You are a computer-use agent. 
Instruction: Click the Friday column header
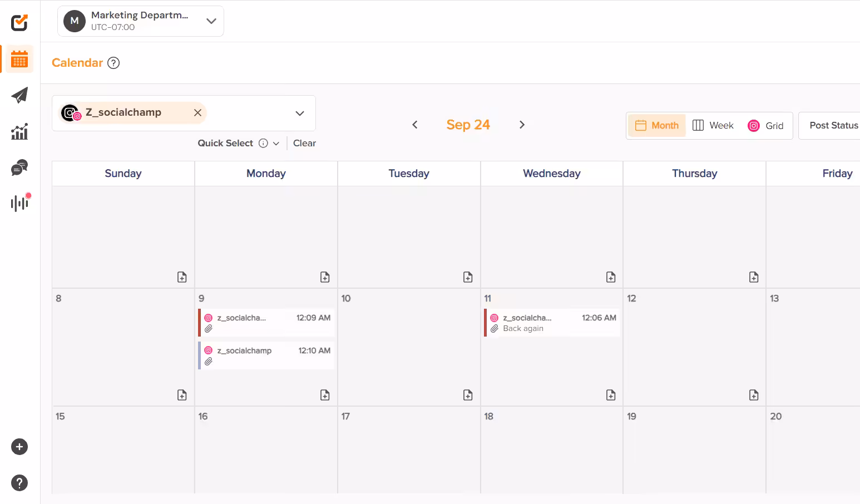point(837,174)
